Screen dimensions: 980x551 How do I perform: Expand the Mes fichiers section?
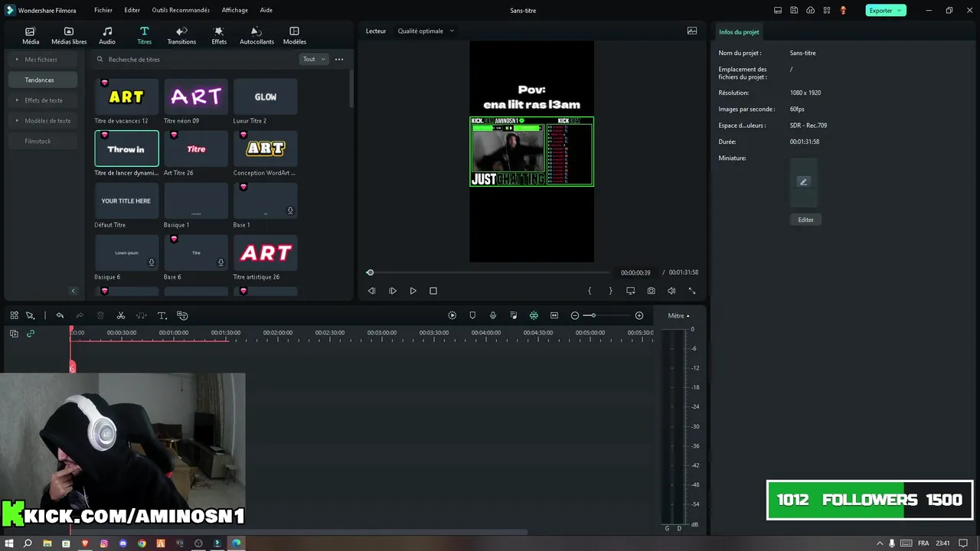[x=42, y=59]
